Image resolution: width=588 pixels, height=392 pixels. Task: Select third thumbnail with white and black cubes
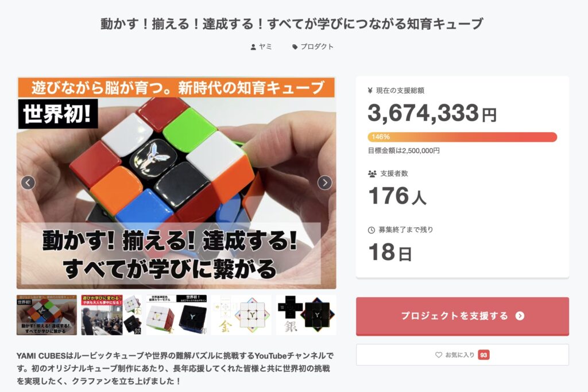tap(176, 315)
